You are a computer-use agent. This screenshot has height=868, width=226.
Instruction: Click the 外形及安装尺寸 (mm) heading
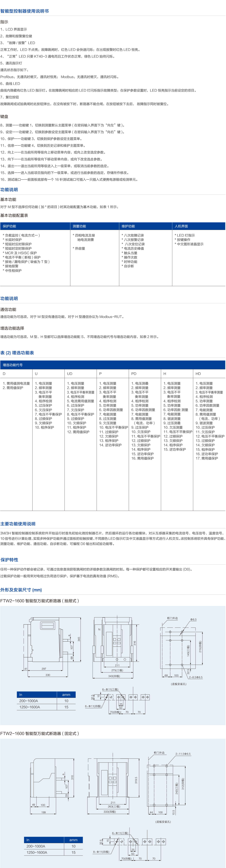click(x=21, y=590)
